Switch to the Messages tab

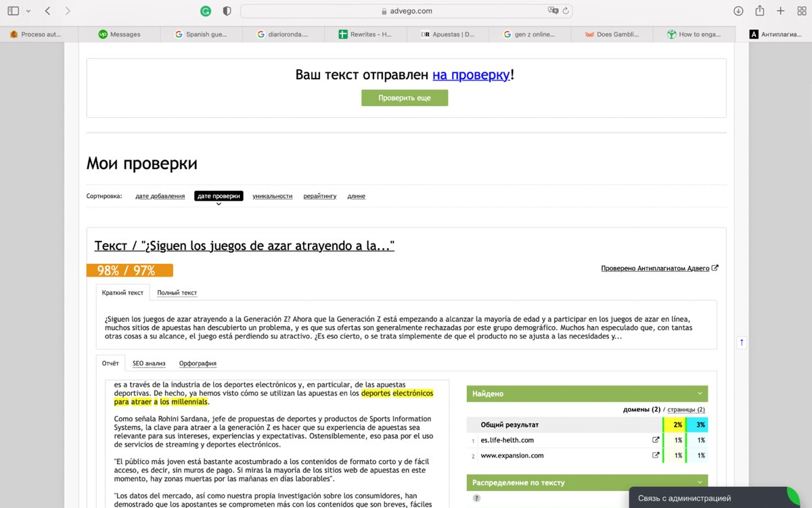point(119,34)
